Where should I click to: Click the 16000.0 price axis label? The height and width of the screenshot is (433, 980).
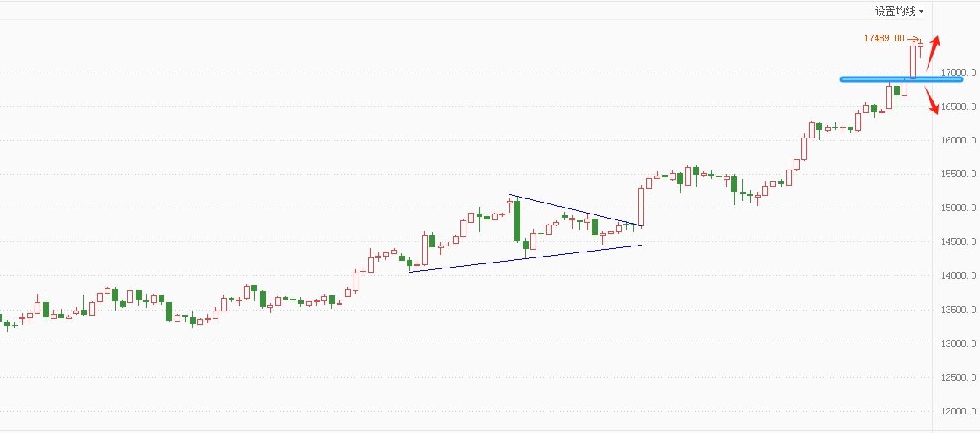click(961, 140)
